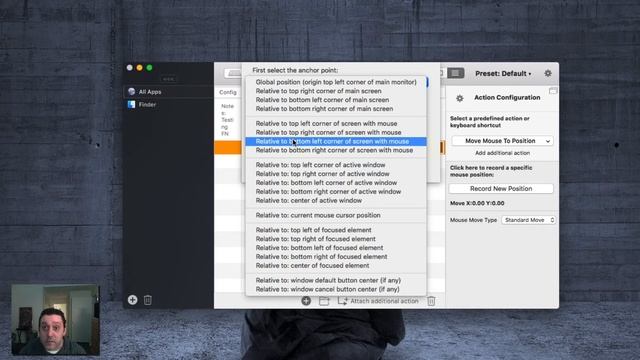This screenshot has width=640, height=360.
Task: Click the sidebar trash icon
Action: (x=148, y=300)
